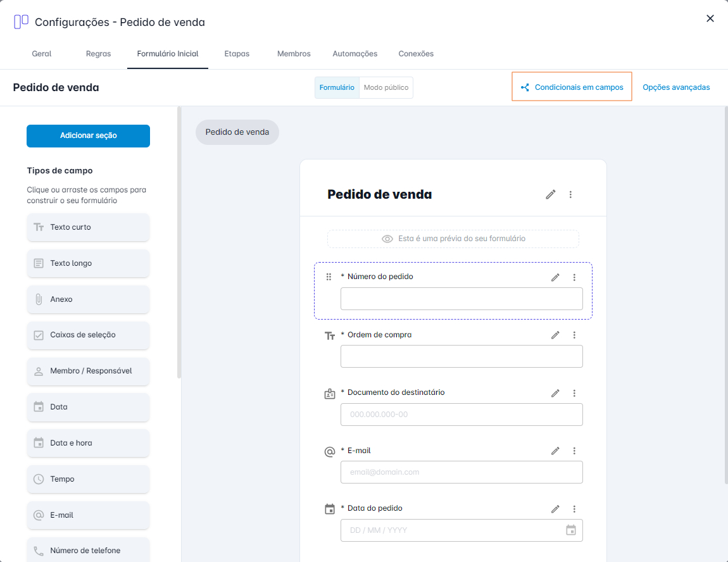Click the 'Esta é uma prévia do seu formulário' notice
The height and width of the screenshot is (562, 728).
point(453,239)
